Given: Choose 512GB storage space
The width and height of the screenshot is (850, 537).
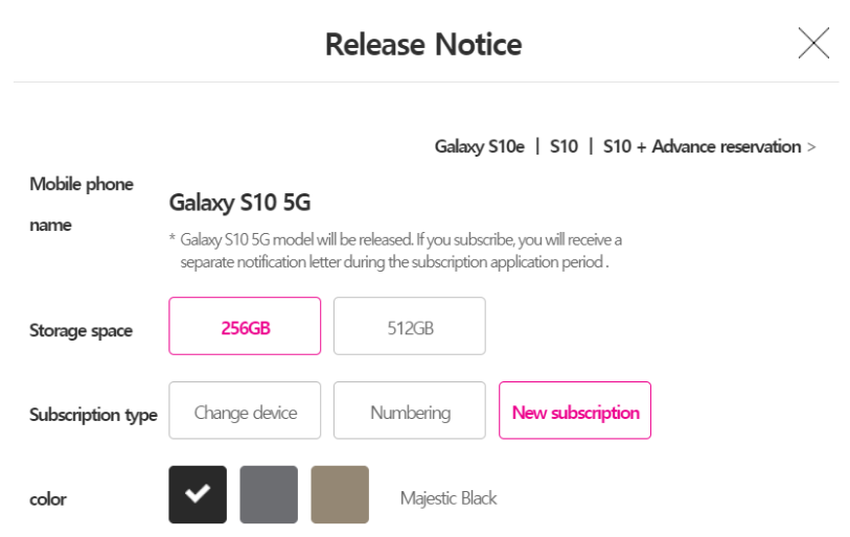Looking at the screenshot, I should [x=409, y=326].
